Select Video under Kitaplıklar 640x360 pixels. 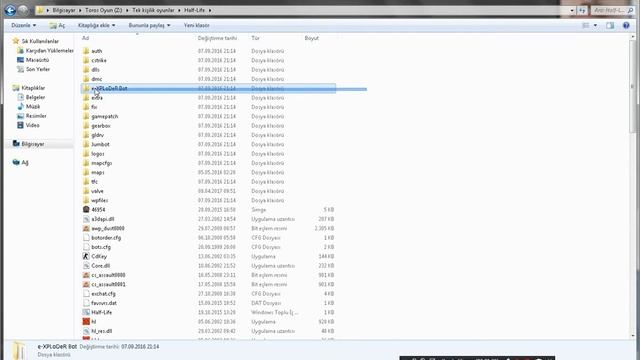33,125
